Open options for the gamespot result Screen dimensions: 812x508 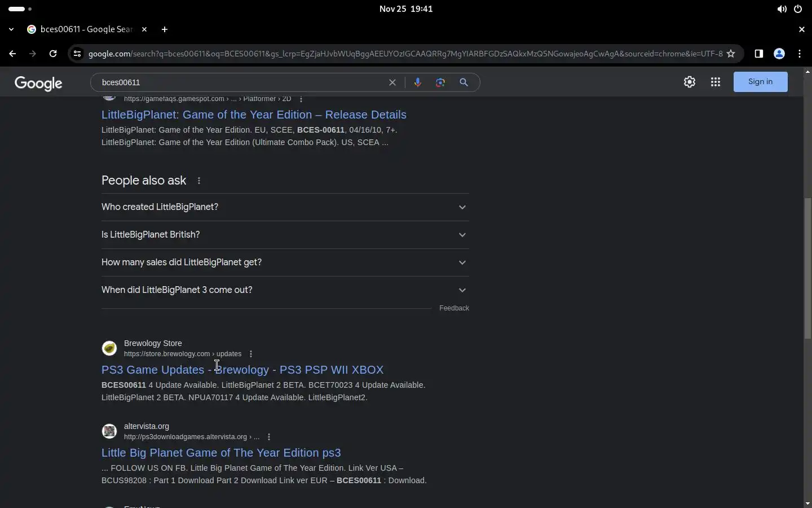[x=301, y=99]
